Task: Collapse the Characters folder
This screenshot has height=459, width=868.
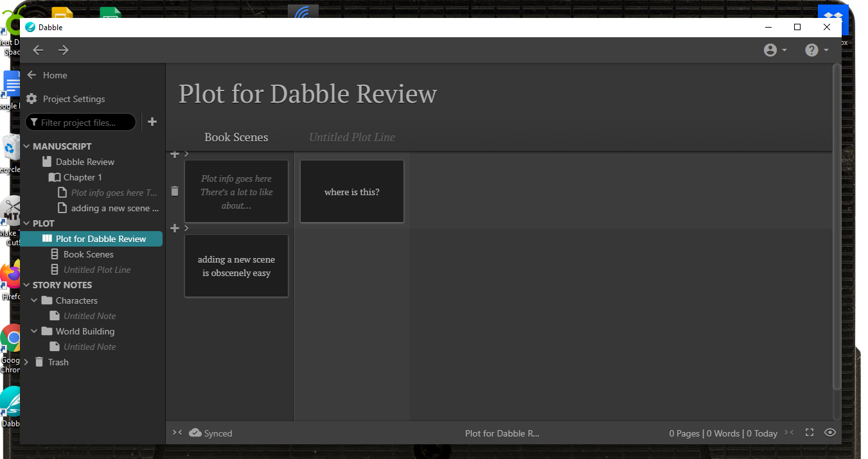Action: point(35,300)
